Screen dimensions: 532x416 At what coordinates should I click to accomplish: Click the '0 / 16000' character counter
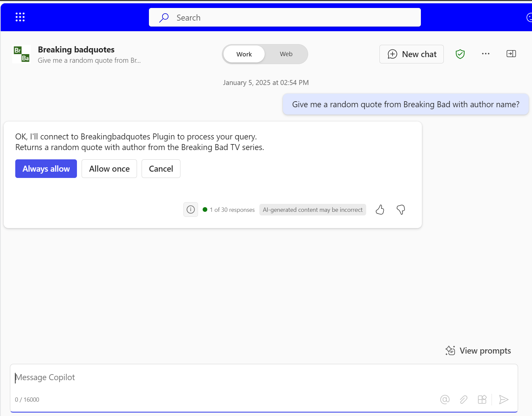click(27, 400)
